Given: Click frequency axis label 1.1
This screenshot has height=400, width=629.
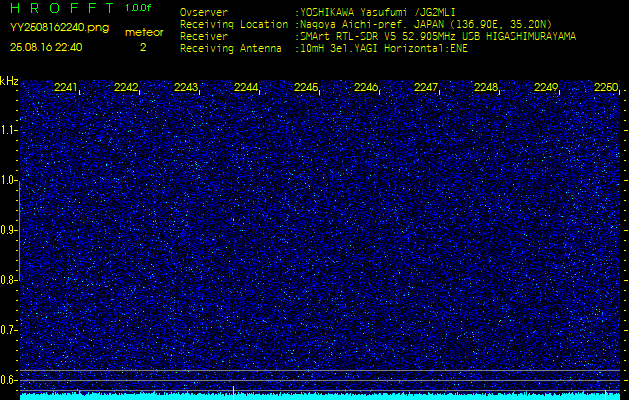Looking at the screenshot, I should 8,130.
